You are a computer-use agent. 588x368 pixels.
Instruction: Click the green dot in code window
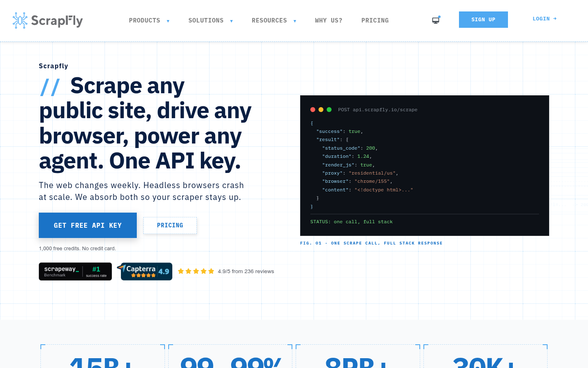pos(329,110)
